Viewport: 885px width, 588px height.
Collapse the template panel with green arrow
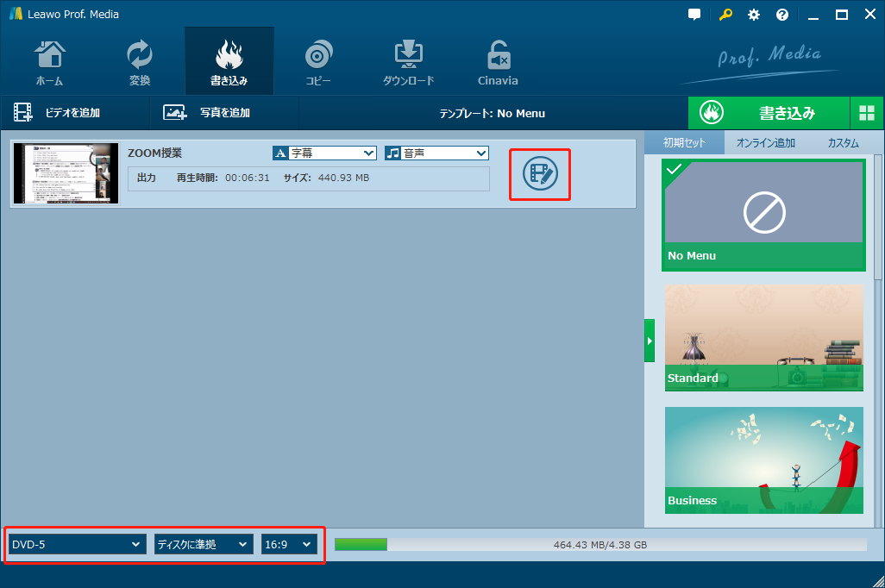click(x=650, y=341)
